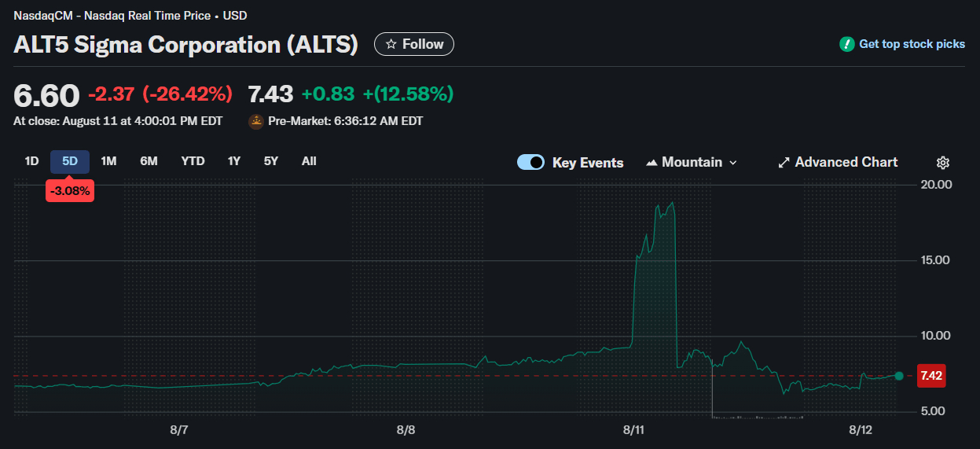Switch to the 6M range
Image resolution: width=980 pixels, height=449 pixels.
pyautogui.click(x=149, y=161)
